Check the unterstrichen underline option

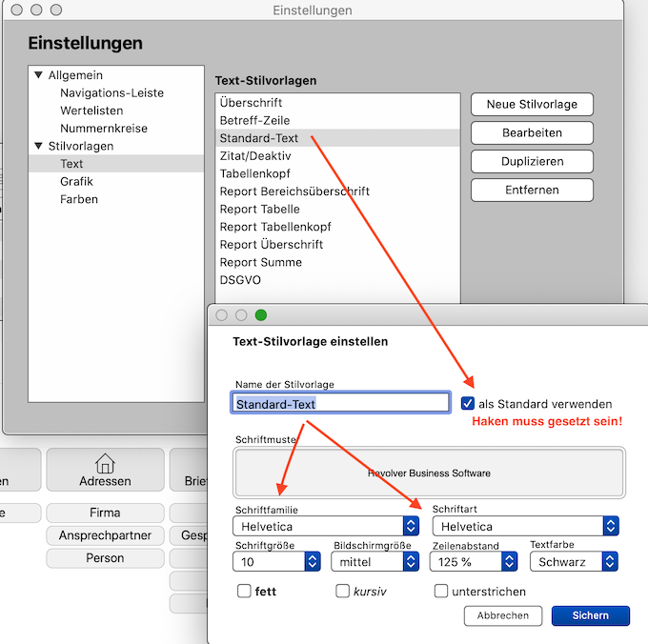[x=441, y=592]
